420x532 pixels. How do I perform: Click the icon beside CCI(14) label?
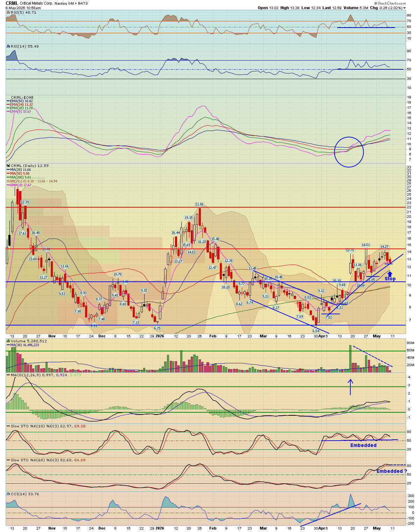(8, 494)
